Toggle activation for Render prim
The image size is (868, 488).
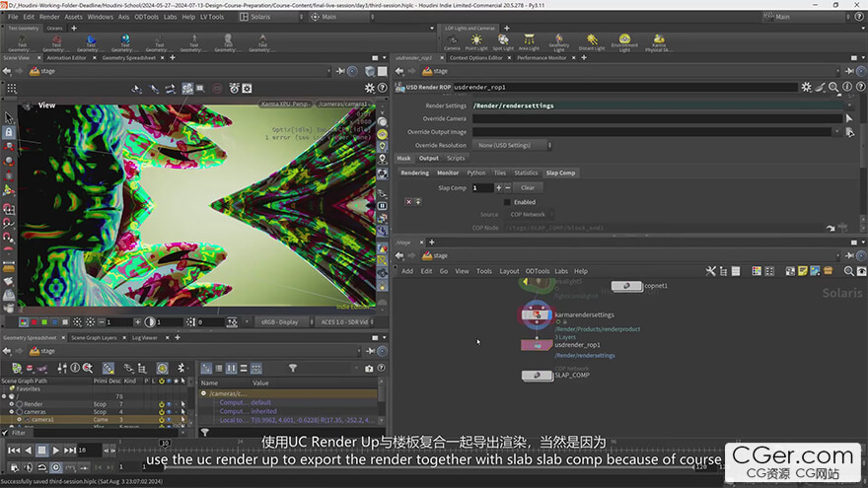point(161,404)
